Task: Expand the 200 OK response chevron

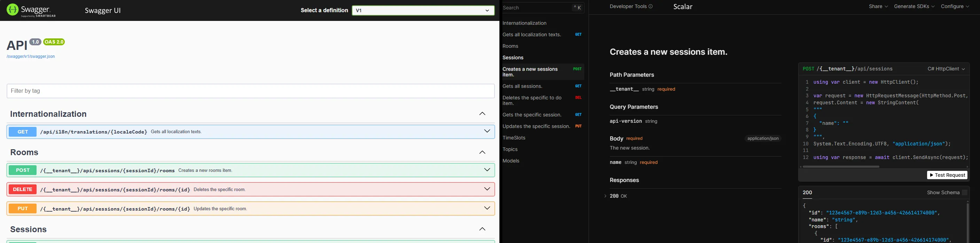Action: (605, 196)
